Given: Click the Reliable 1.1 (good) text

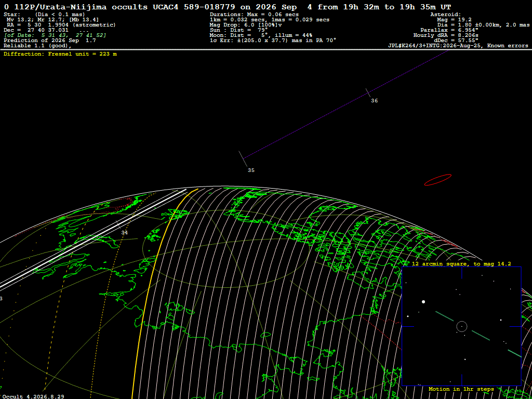Looking at the screenshot, I should [x=37, y=46].
